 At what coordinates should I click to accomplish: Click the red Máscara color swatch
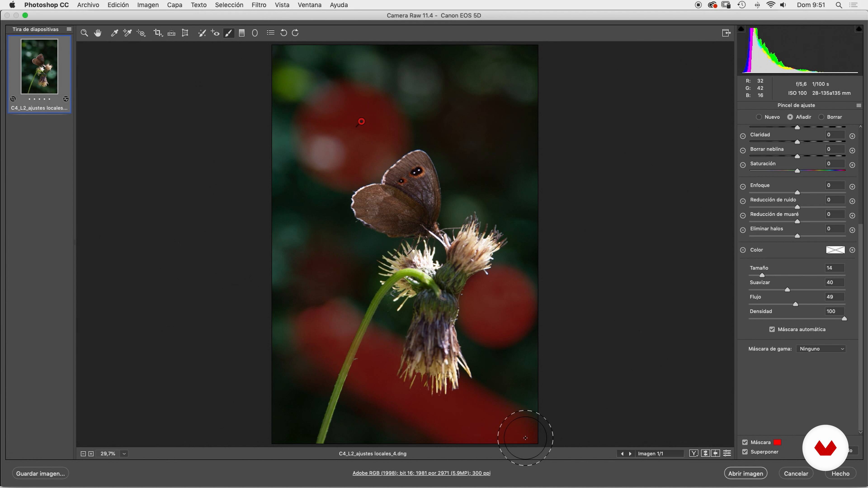pos(777,442)
